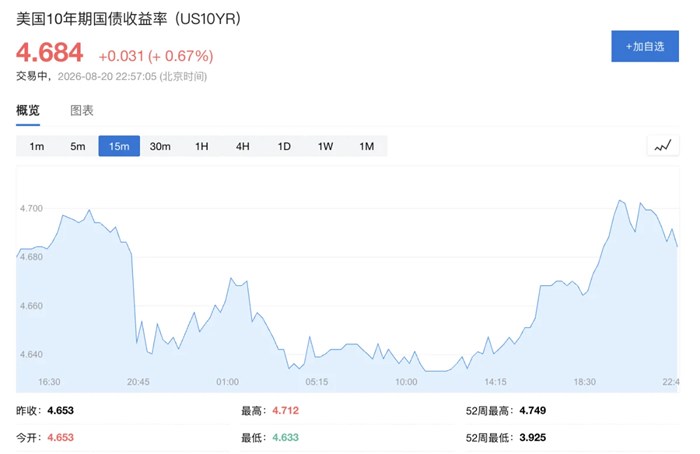Open the 概览 overview tab
700x454 pixels.
click(28, 110)
